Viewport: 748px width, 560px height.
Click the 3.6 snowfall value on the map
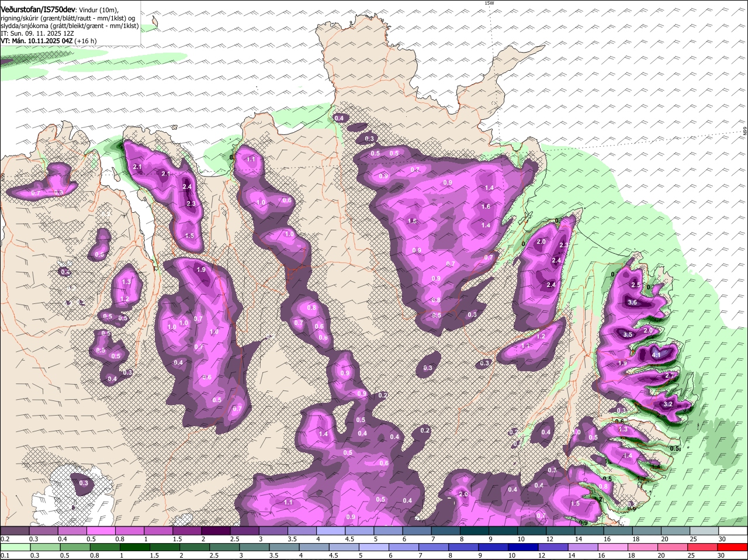coord(632,302)
